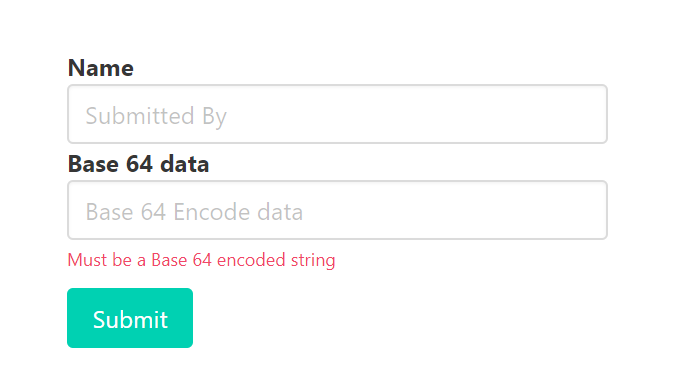Click the red validation error message
The height and width of the screenshot is (391, 681).
click(201, 260)
